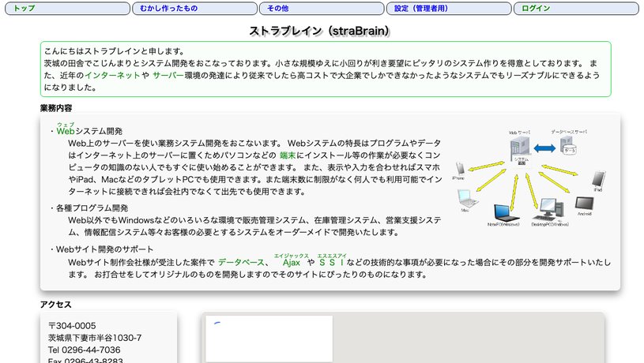Click the 各種プログラム開発 item heading
Screen dimensions: 644x363
coord(92,208)
